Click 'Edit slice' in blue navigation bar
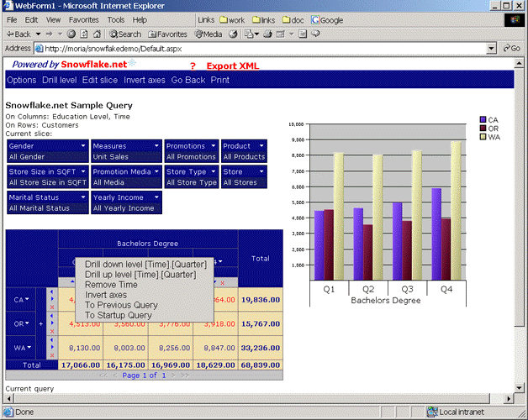The width and height of the screenshot is (528, 420). (x=100, y=80)
